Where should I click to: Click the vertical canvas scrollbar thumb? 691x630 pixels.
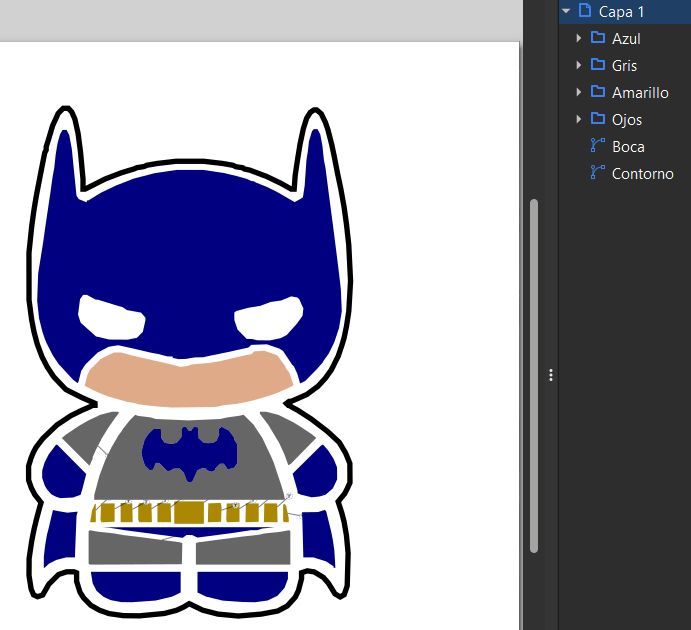click(534, 376)
